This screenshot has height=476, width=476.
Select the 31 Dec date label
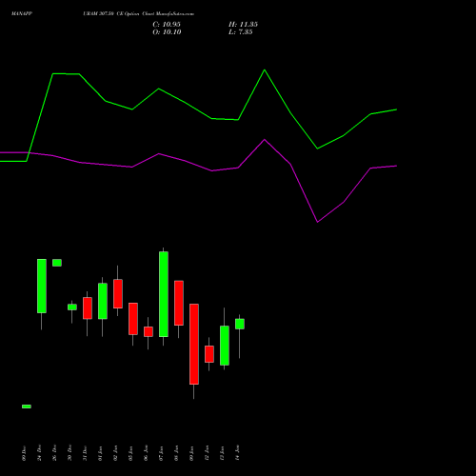pos(86,453)
